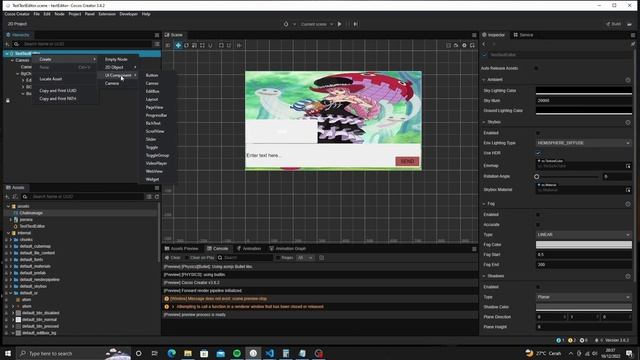This screenshot has width=640, height=360.
Task: Toggle the scene active checkbox in Inspector header
Action: point(485,55)
